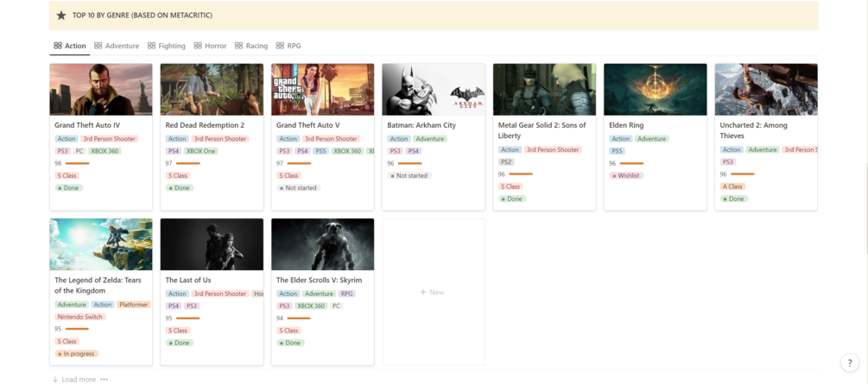Open the Zelda Tears of the Kingdom cover
The image size is (868, 384).
(101, 244)
